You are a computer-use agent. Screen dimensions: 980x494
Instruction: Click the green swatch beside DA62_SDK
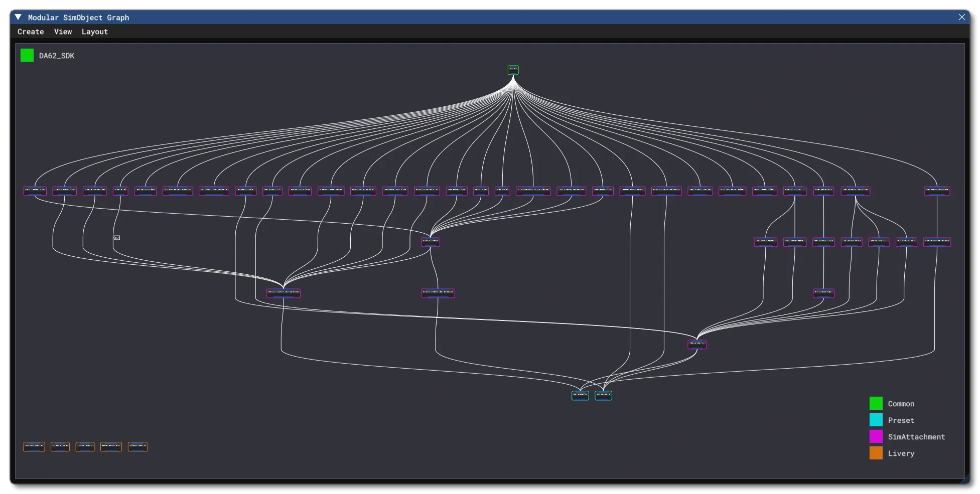[x=27, y=55]
